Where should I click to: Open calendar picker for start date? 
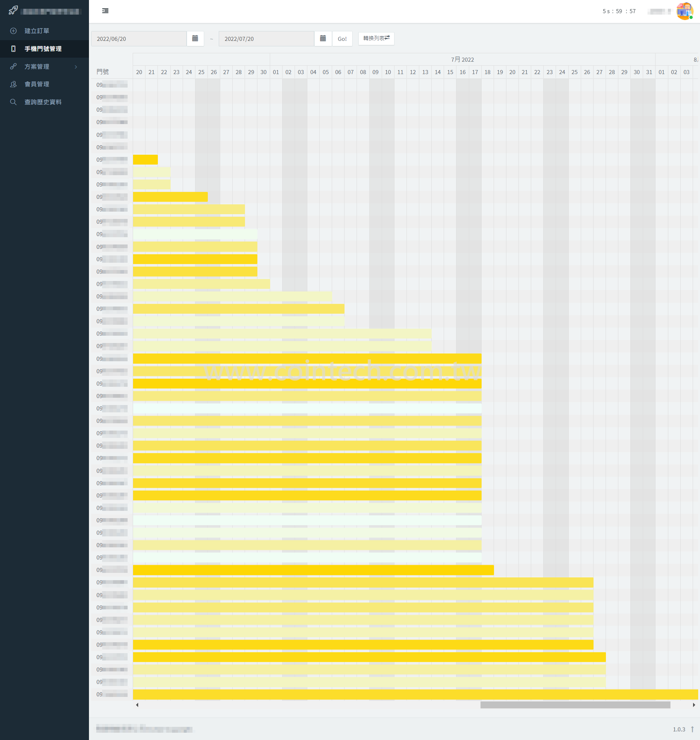point(195,38)
